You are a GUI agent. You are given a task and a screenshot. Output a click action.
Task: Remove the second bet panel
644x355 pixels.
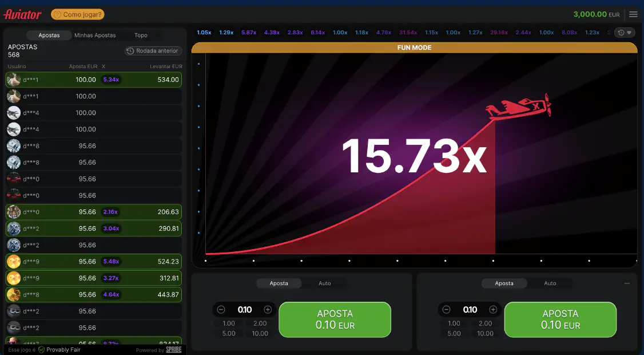[x=627, y=283]
